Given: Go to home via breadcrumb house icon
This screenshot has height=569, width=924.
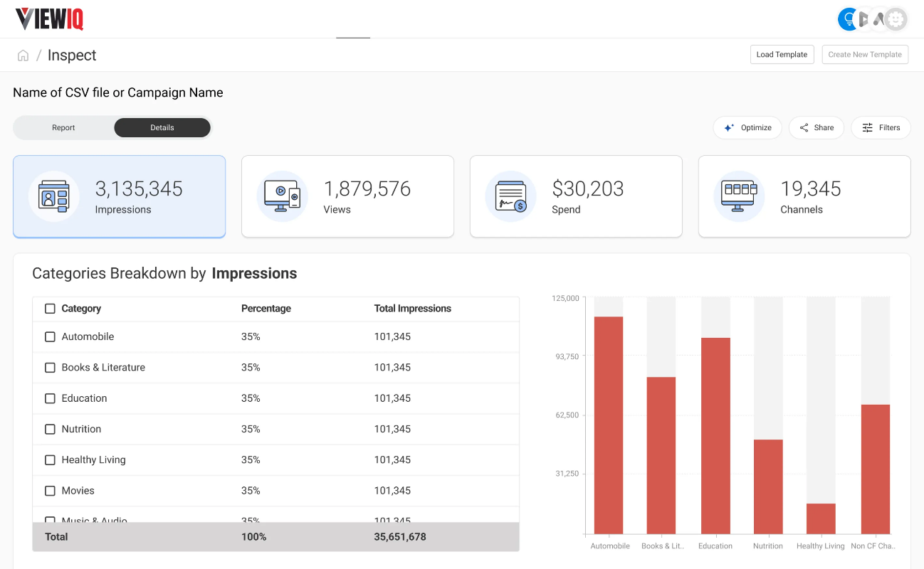Looking at the screenshot, I should coord(23,55).
